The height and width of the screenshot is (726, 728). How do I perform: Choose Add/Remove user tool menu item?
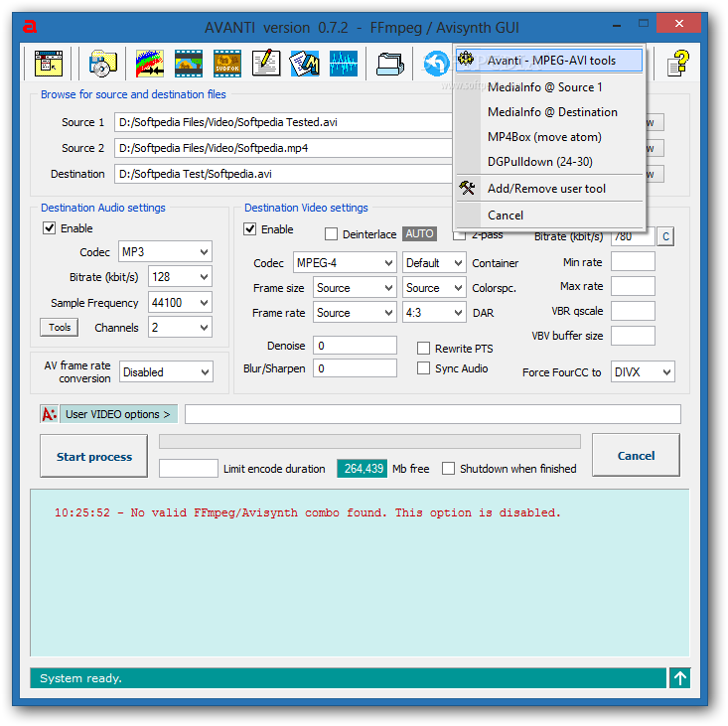pos(549,189)
